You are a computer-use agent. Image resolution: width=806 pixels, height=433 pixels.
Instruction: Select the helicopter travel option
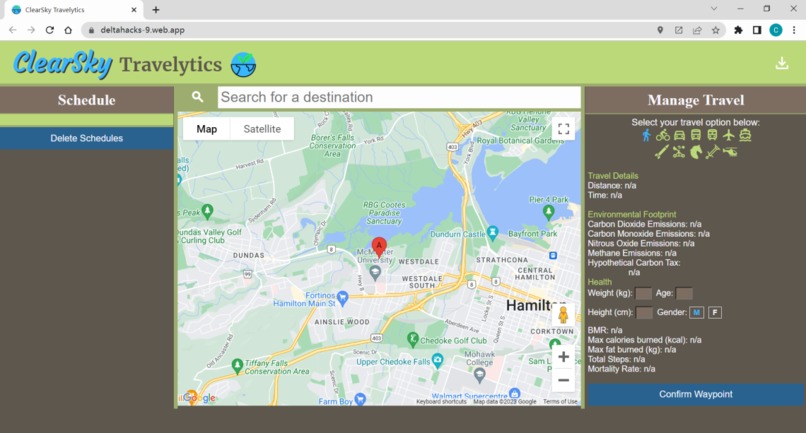pos(730,152)
